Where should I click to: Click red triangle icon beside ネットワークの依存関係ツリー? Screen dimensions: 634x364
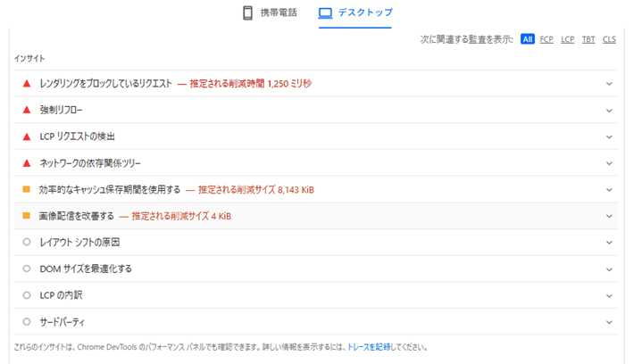[27, 163]
